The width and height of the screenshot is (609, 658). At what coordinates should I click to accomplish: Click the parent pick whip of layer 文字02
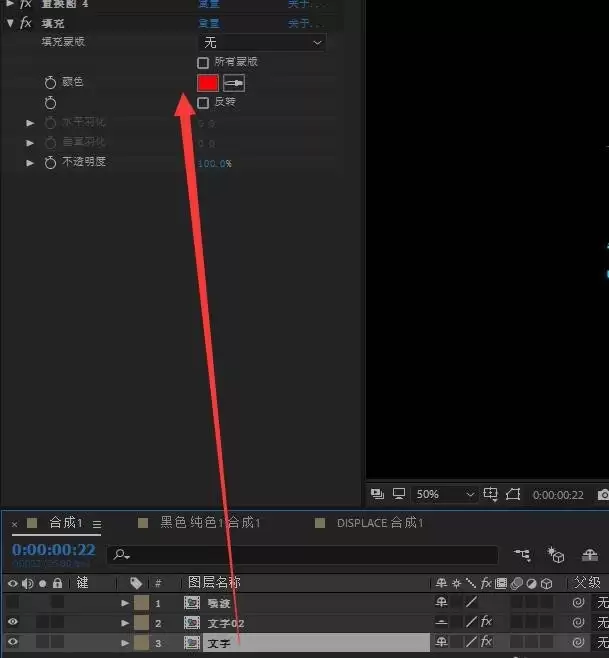pos(578,622)
